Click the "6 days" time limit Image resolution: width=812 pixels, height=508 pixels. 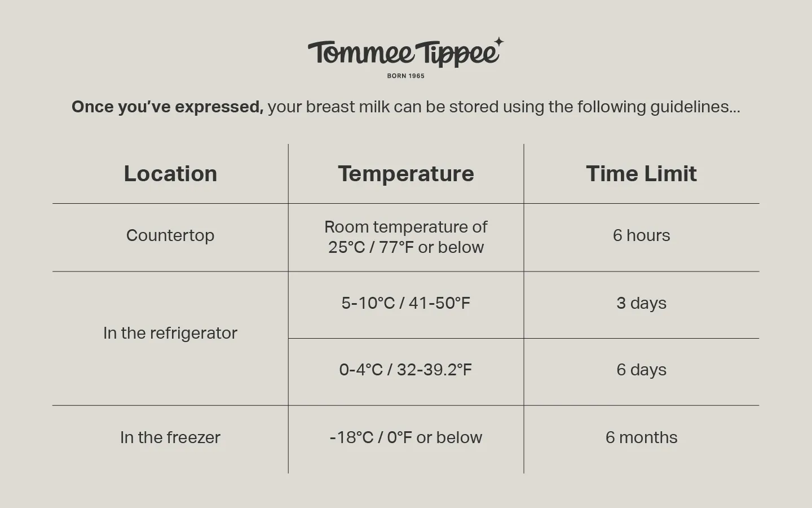pos(641,370)
